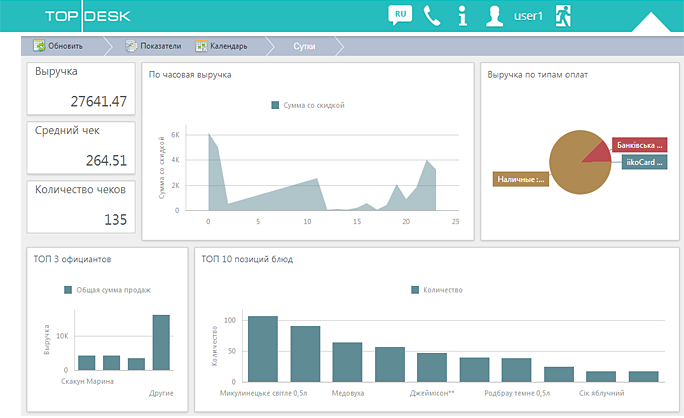
Task: Click the Медовуха axis label
Action: (x=348, y=393)
